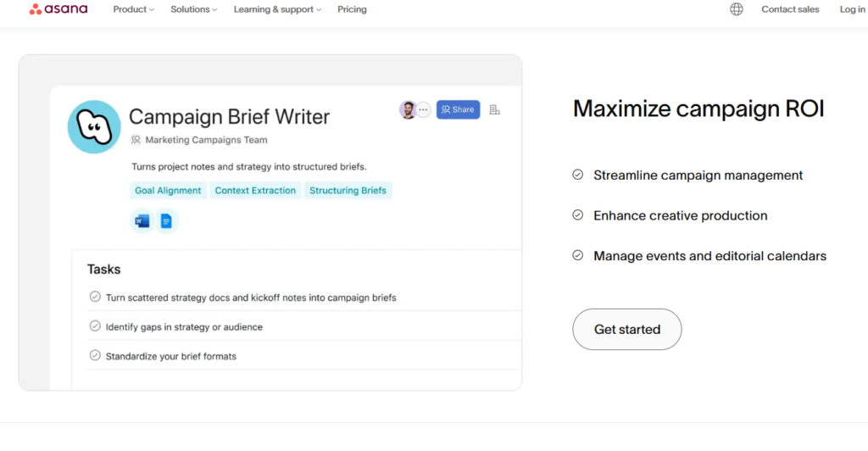Open the globe language selector icon
This screenshot has height=451, width=868.
pos(737,8)
